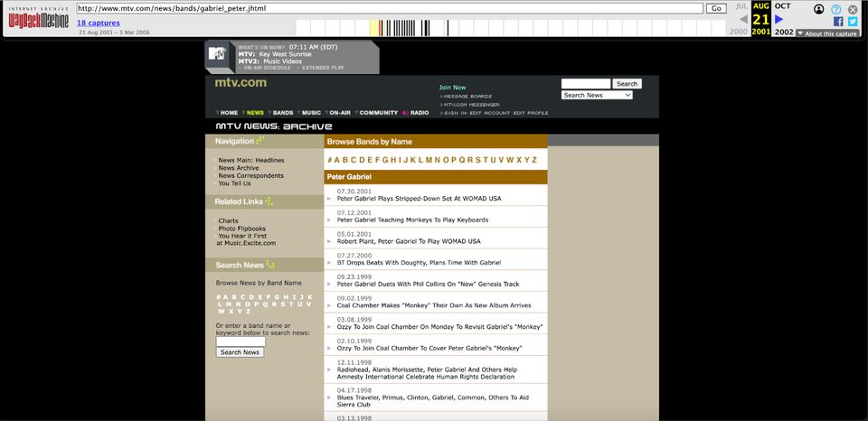Open Ozzy To Cover Gabriel's Monkey article
Image resolution: width=868 pixels, height=421 pixels.
[x=429, y=349]
